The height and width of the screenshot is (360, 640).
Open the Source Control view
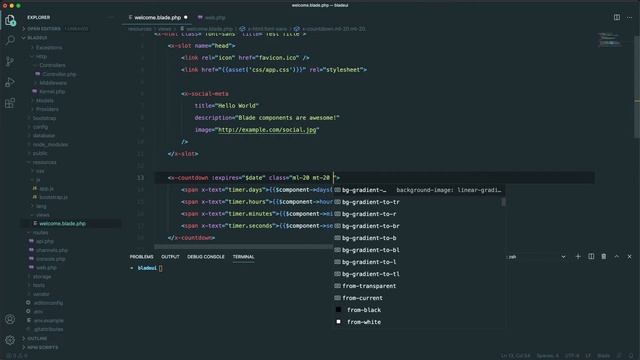point(10,61)
